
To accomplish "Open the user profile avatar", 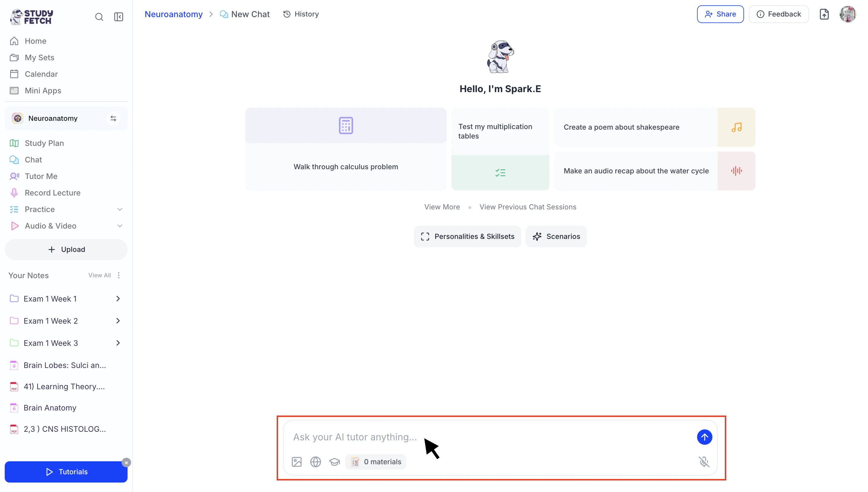I will point(847,14).
